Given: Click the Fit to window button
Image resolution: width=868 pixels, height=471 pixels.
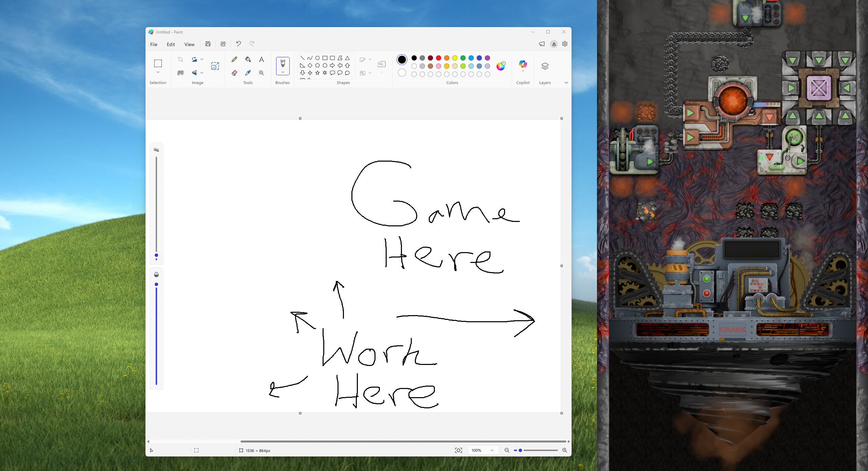Looking at the screenshot, I should point(459,450).
